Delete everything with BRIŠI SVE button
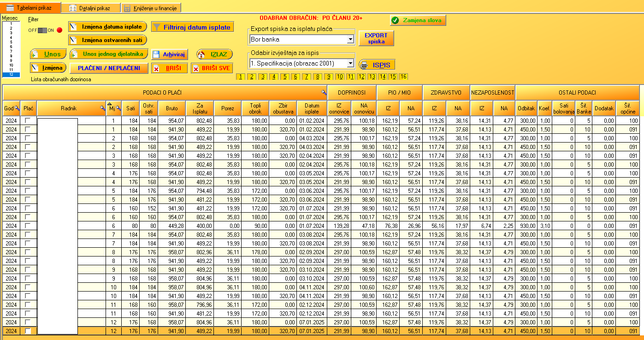 click(212, 68)
